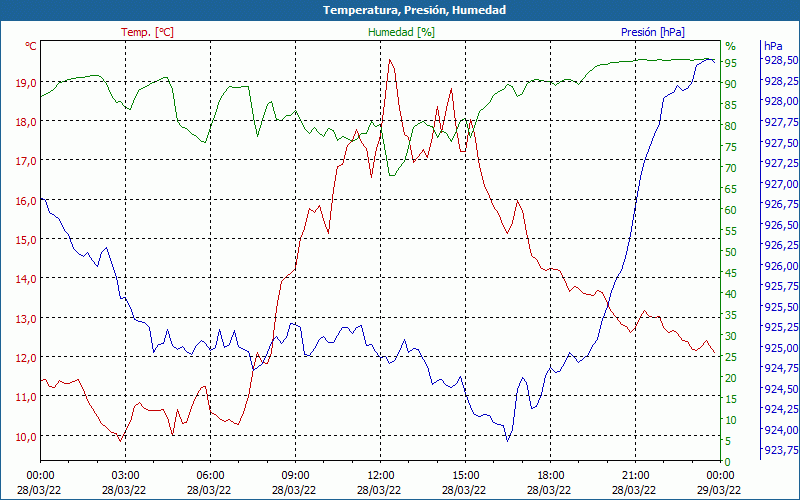This screenshot has width=800, height=500.
Task: Click the '35' humidity axis value
Action: [731, 315]
